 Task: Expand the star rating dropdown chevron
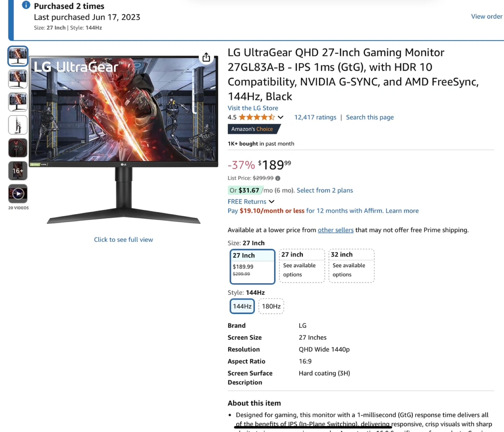(280, 118)
